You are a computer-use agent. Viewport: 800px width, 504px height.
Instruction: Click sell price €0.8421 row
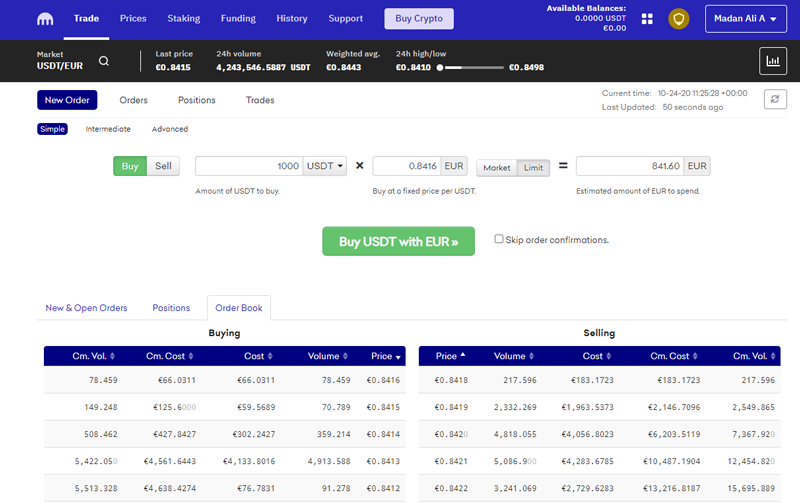click(599, 461)
